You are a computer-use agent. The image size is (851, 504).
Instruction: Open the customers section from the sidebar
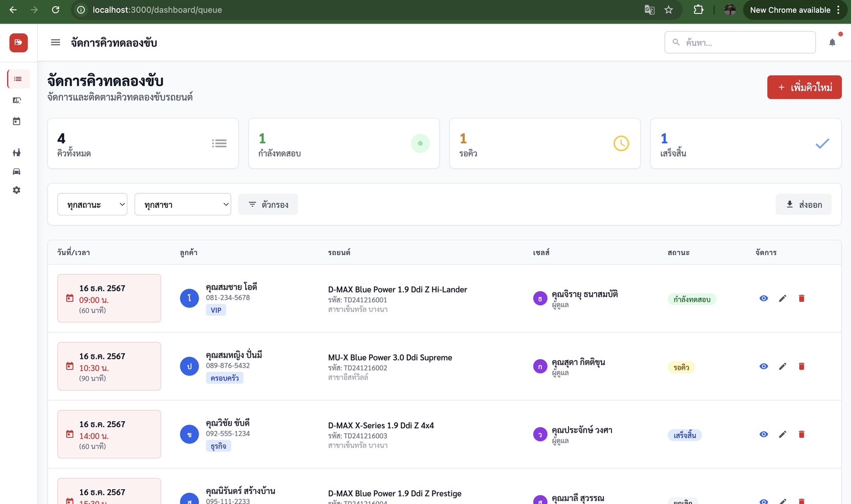[17, 152]
